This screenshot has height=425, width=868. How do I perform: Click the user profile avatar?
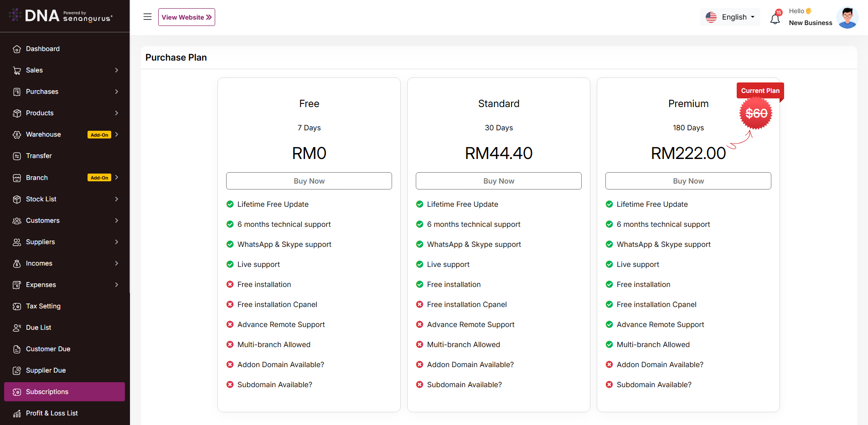coord(847,17)
